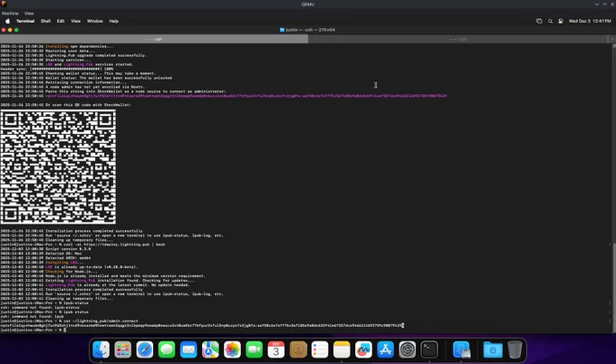Open Trash in the Dock
Viewport: 616px width, 364px height.
point(515,350)
